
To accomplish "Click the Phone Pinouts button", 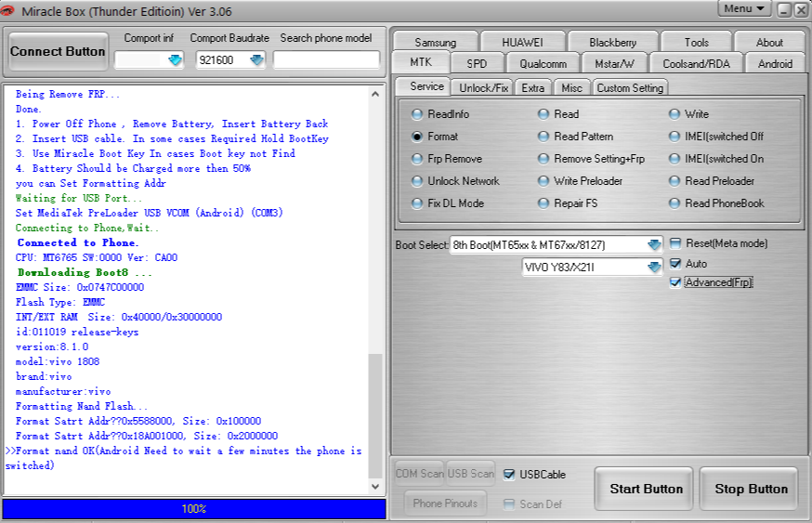I will (x=445, y=503).
